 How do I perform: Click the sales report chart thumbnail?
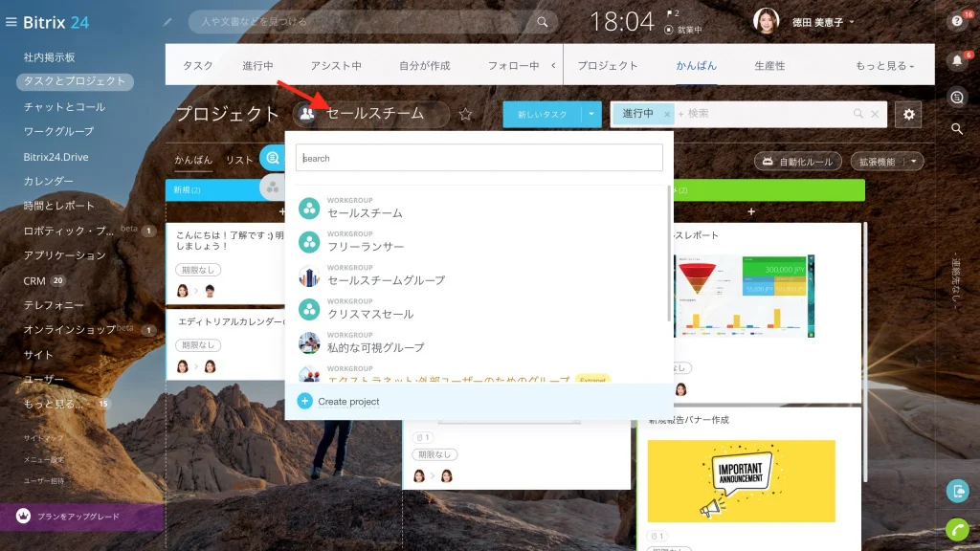tap(744, 297)
